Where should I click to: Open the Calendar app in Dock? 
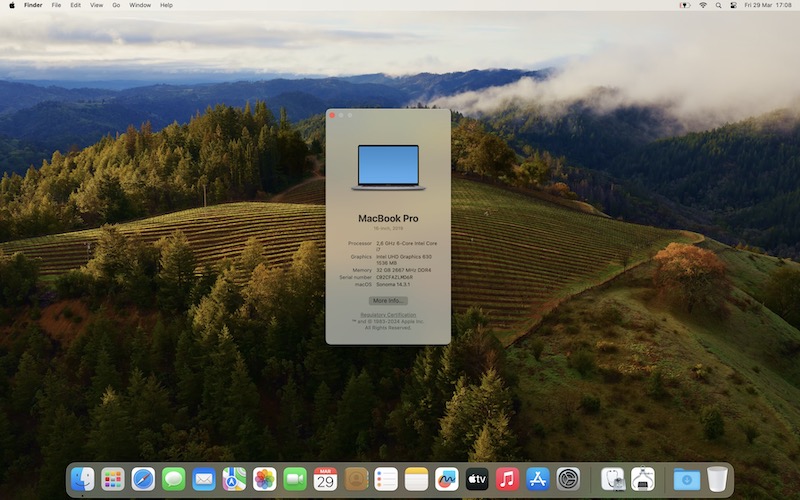click(325, 479)
